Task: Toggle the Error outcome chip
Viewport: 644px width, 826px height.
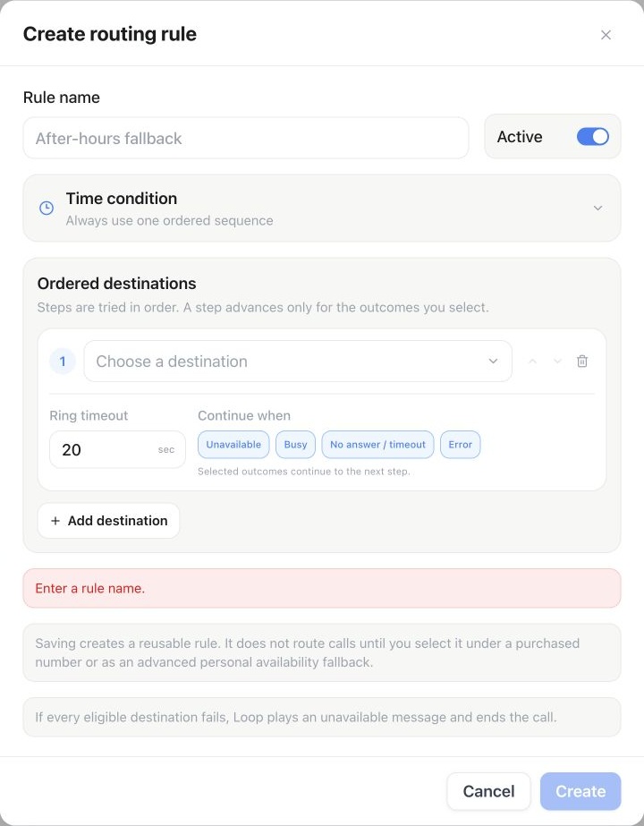Action: (461, 445)
